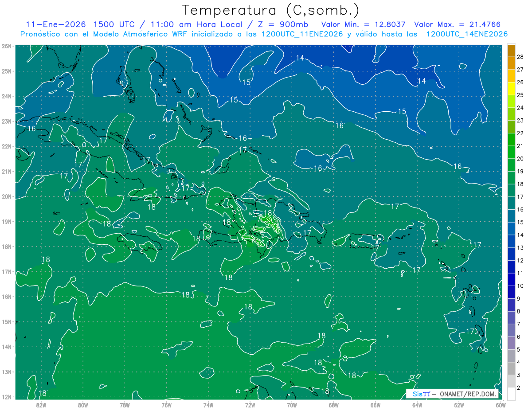
Task: Click the '78W' longitude axis label
Action: click(x=125, y=405)
